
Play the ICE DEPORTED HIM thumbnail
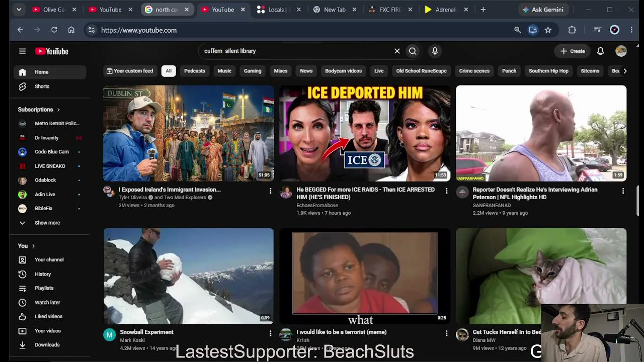point(365,133)
